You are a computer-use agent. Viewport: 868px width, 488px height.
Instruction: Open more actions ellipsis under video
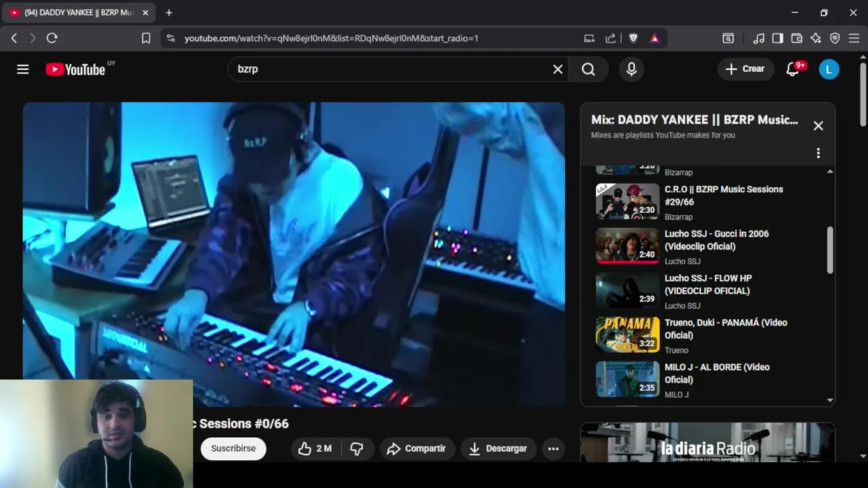553,449
